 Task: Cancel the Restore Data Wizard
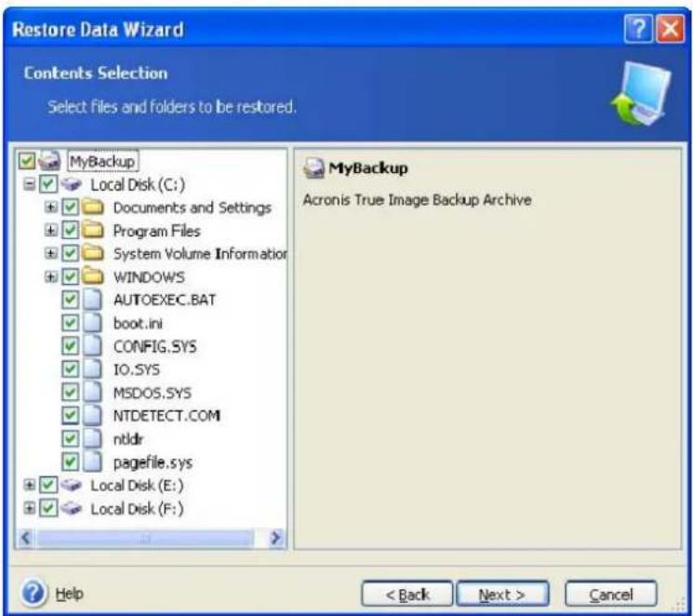611,594
